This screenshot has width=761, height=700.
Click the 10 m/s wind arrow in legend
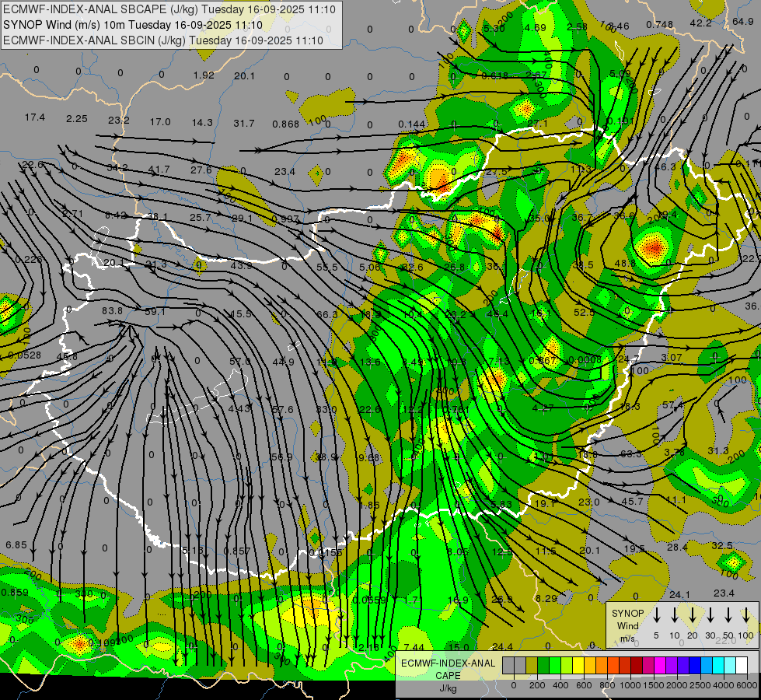[x=674, y=615]
